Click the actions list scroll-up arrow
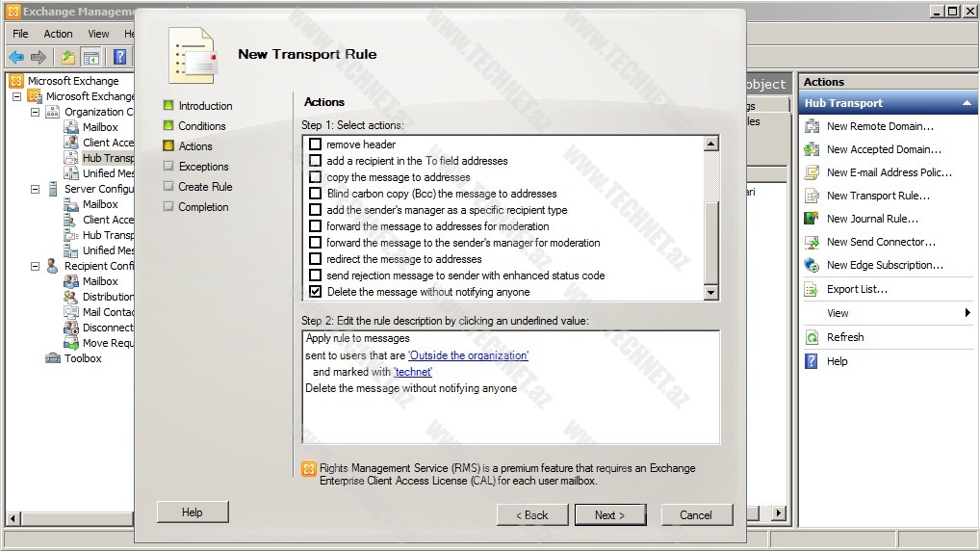Screen dimensions: 980x551 click(x=711, y=144)
